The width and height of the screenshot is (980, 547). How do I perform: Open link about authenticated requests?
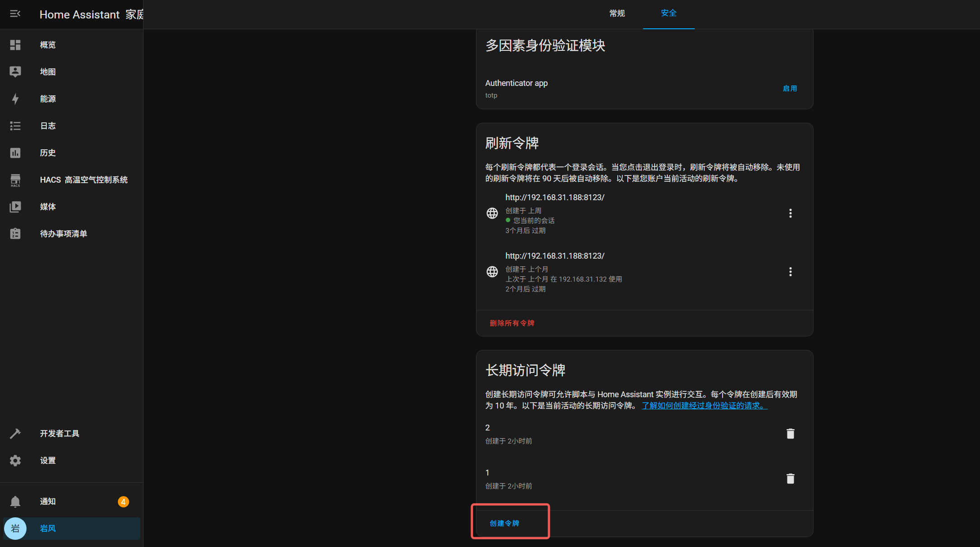tap(704, 406)
